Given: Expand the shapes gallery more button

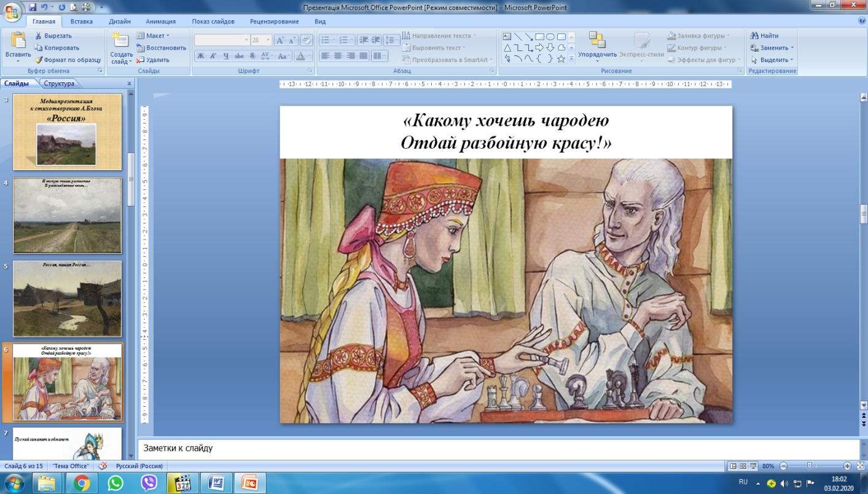Looking at the screenshot, I should (x=571, y=59).
